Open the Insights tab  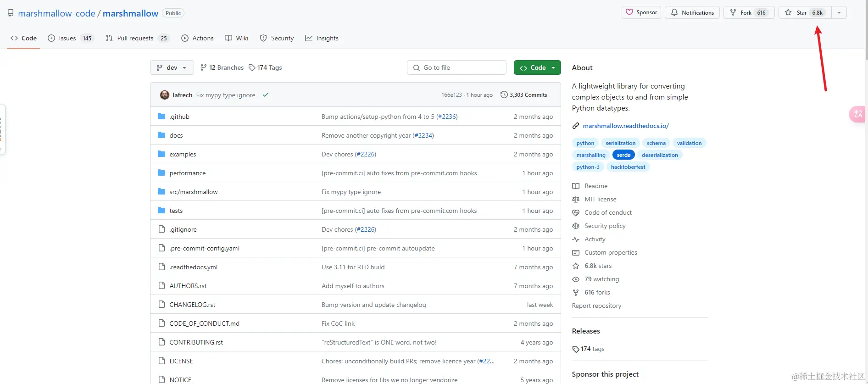point(322,38)
